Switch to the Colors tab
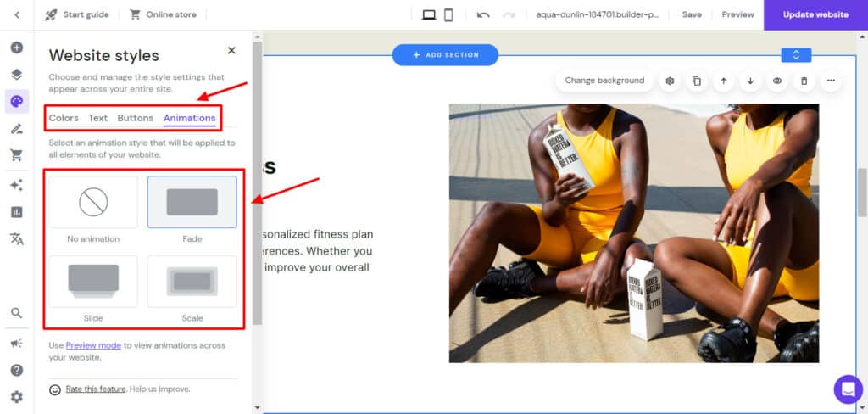Screen dimensions: 868x414 click(64, 118)
